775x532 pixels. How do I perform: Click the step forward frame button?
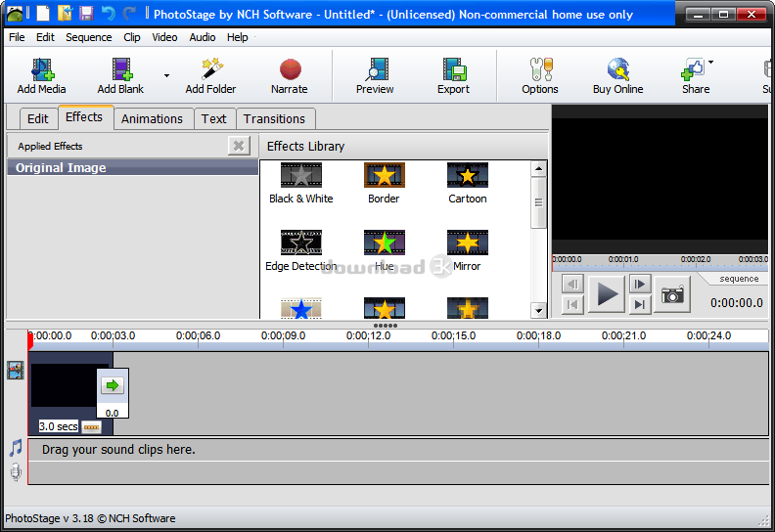click(x=640, y=284)
